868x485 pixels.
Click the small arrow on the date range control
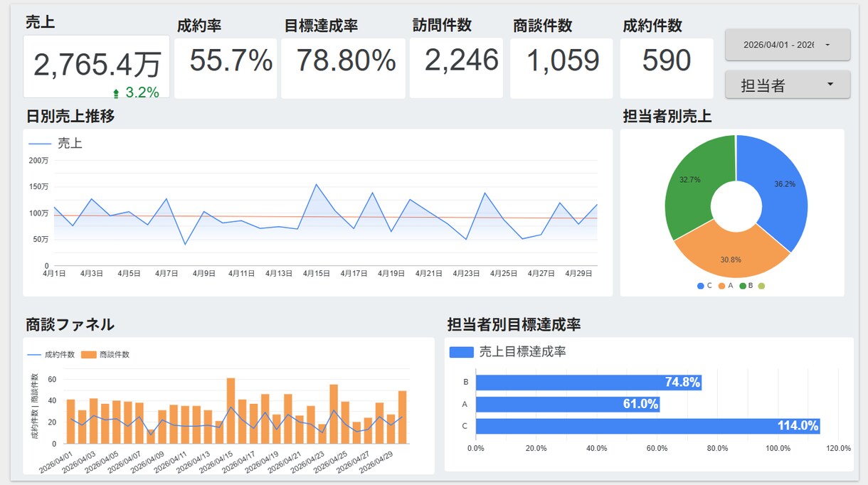point(827,45)
